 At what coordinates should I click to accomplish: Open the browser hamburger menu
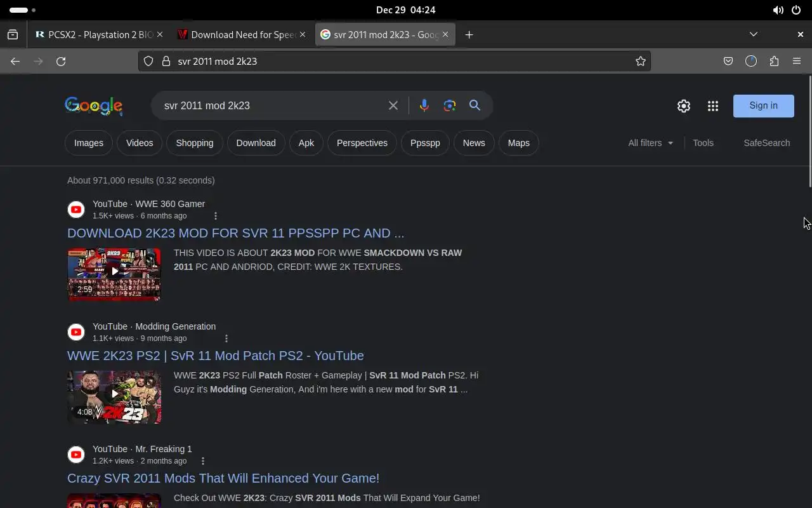797,61
